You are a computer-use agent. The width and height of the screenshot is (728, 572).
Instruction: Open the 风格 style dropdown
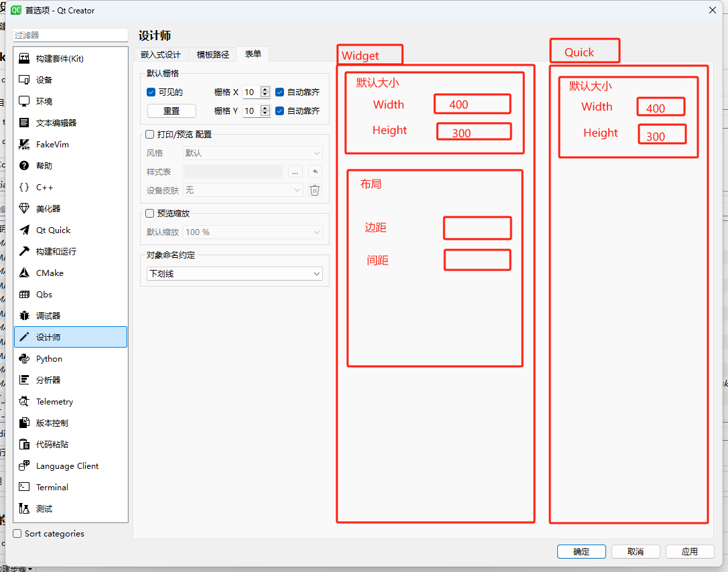pos(252,153)
